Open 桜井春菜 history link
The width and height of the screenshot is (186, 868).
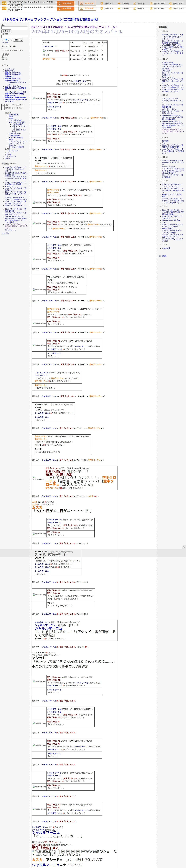165,141
